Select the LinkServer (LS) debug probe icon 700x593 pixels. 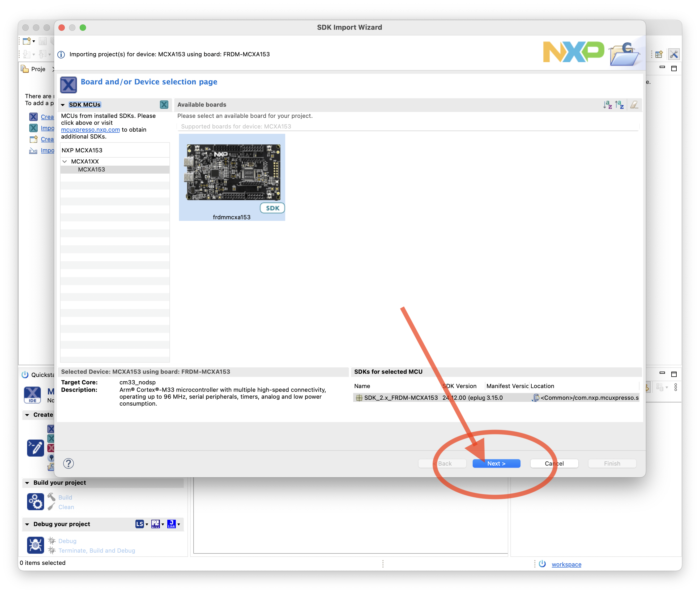coord(139,524)
